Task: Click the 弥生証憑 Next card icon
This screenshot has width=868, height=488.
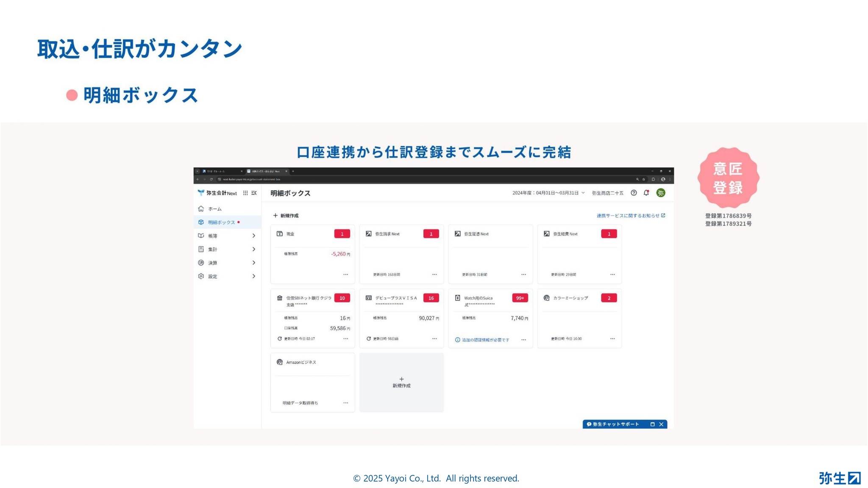Action: click(458, 234)
